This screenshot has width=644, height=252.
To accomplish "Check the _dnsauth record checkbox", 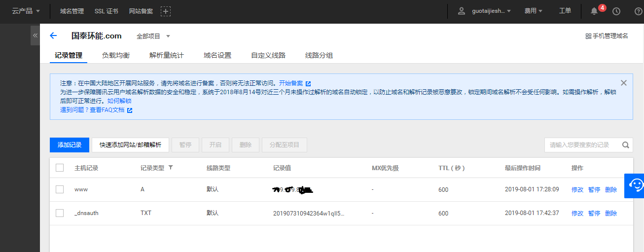I will pyautogui.click(x=60, y=213).
